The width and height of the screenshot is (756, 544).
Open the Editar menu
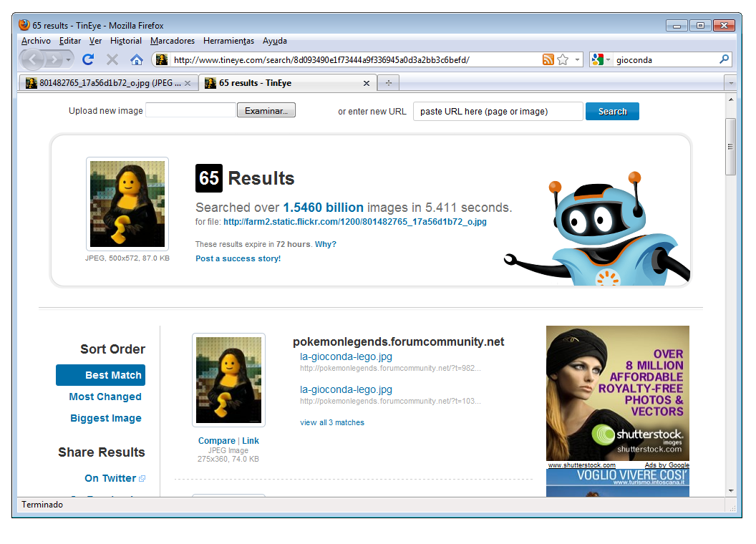point(70,41)
